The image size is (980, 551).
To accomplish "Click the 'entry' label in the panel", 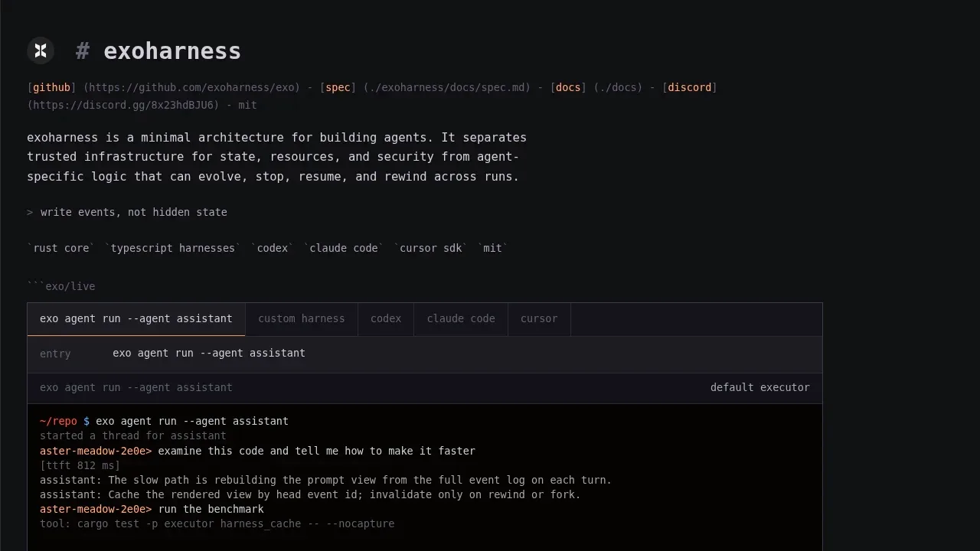I will point(55,354).
